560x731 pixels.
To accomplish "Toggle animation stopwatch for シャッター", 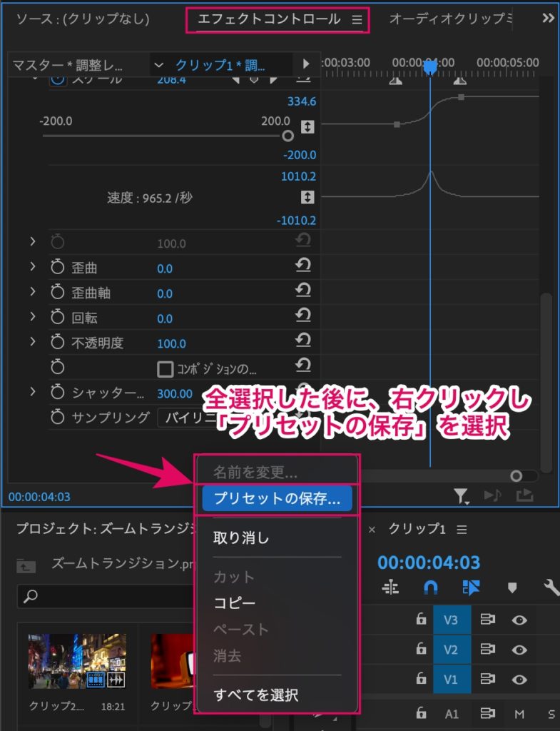I will pos(57,392).
